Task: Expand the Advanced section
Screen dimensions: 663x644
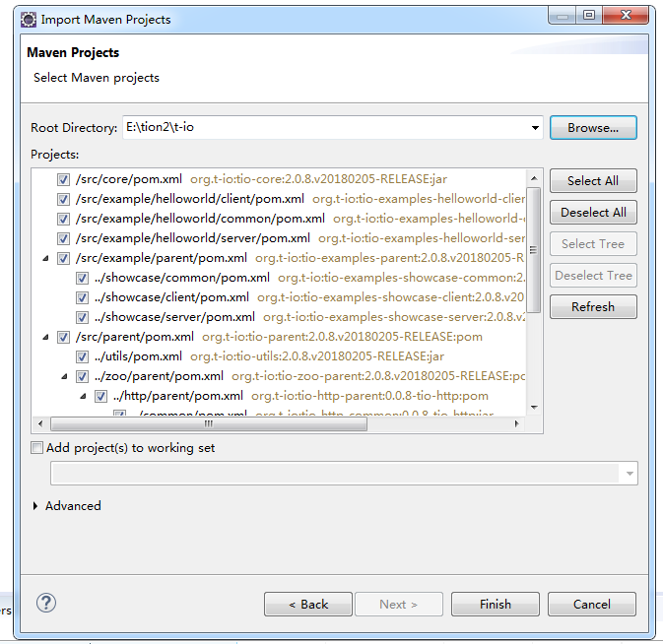Action: click(x=35, y=506)
